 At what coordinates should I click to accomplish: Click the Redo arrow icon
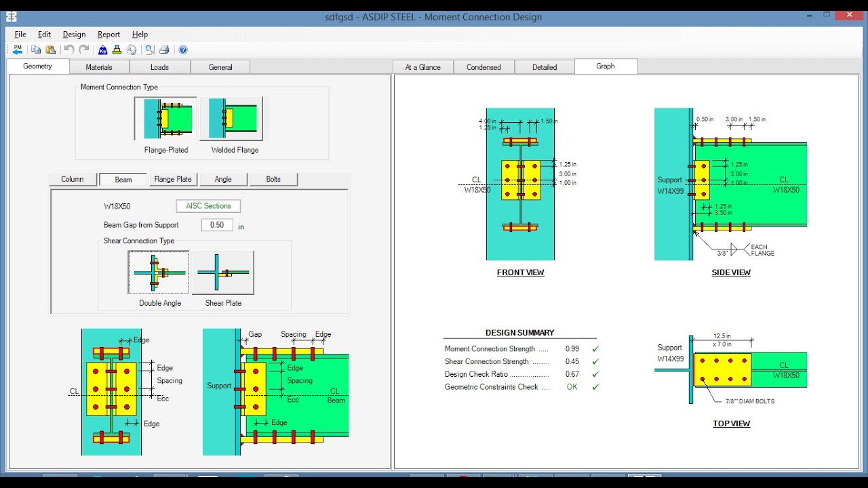point(84,49)
